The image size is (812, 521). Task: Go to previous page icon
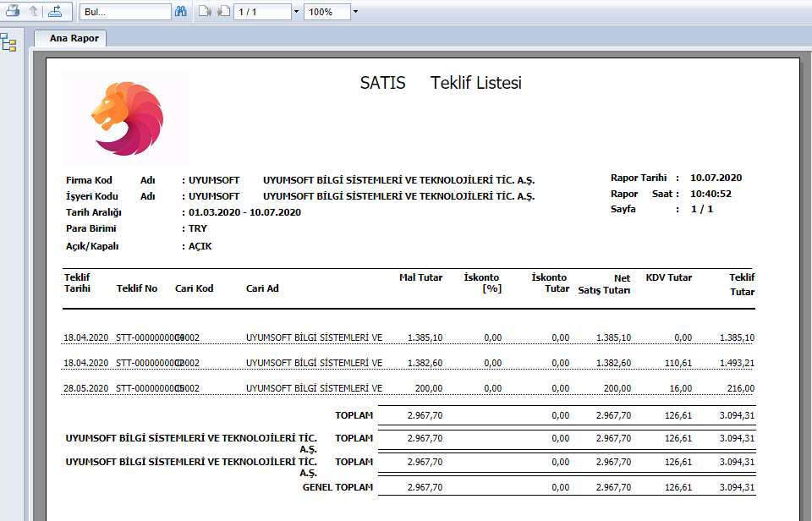[x=206, y=12]
